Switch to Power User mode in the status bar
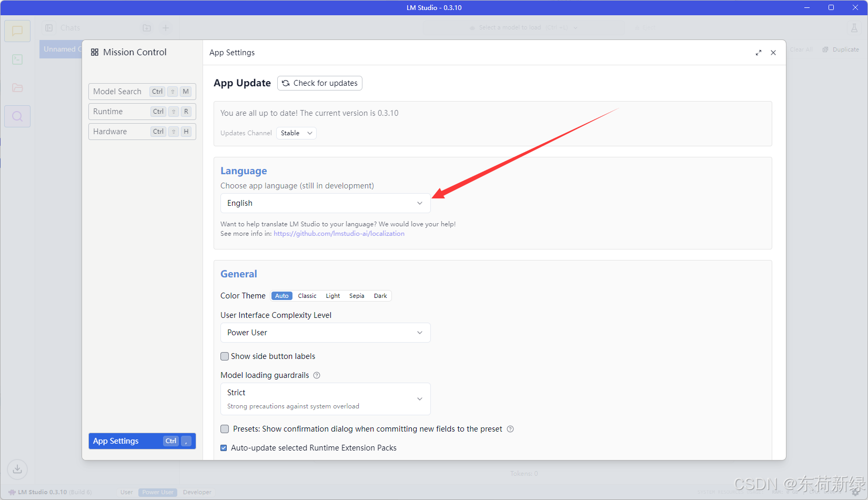The height and width of the screenshot is (500, 868). coord(158,492)
